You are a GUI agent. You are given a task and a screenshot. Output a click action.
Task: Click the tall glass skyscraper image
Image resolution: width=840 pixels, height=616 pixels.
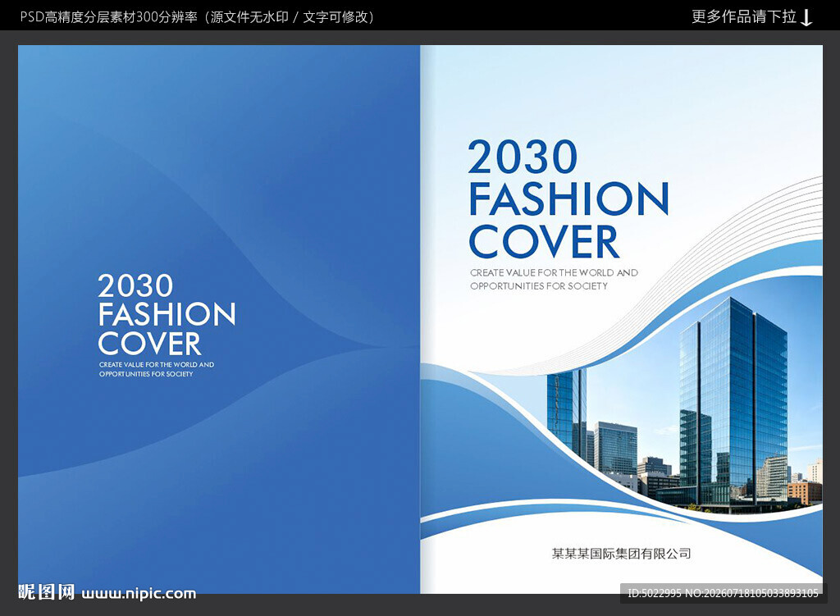(734, 402)
